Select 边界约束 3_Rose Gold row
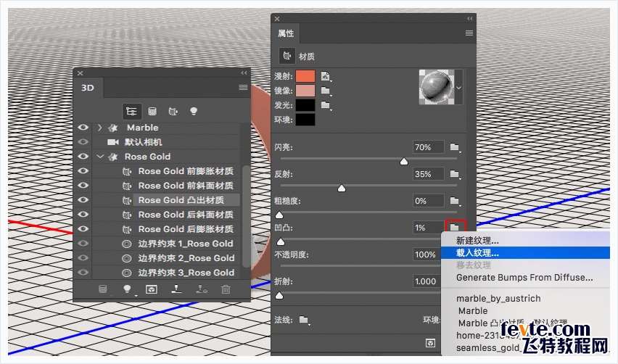Viewport: 618px width, 364px height. (186, 273)
